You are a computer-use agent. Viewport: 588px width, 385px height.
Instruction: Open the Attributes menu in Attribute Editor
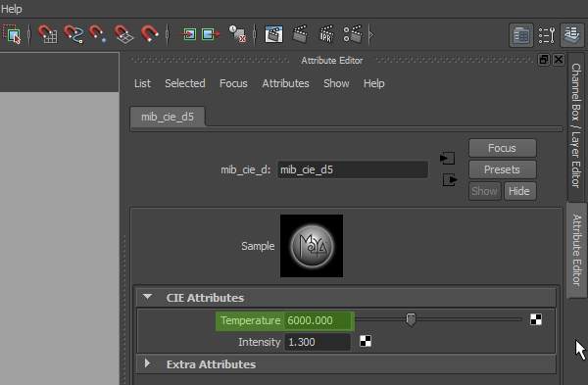click(x=285, y=83)
